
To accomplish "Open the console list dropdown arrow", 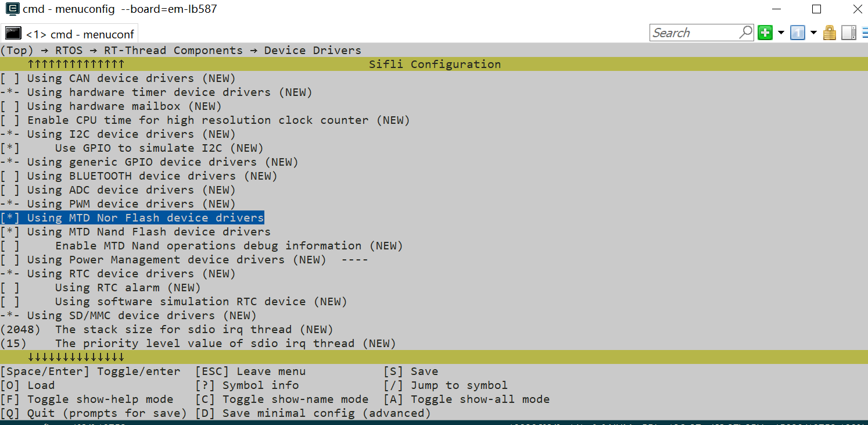I will (x=813, y=33).
